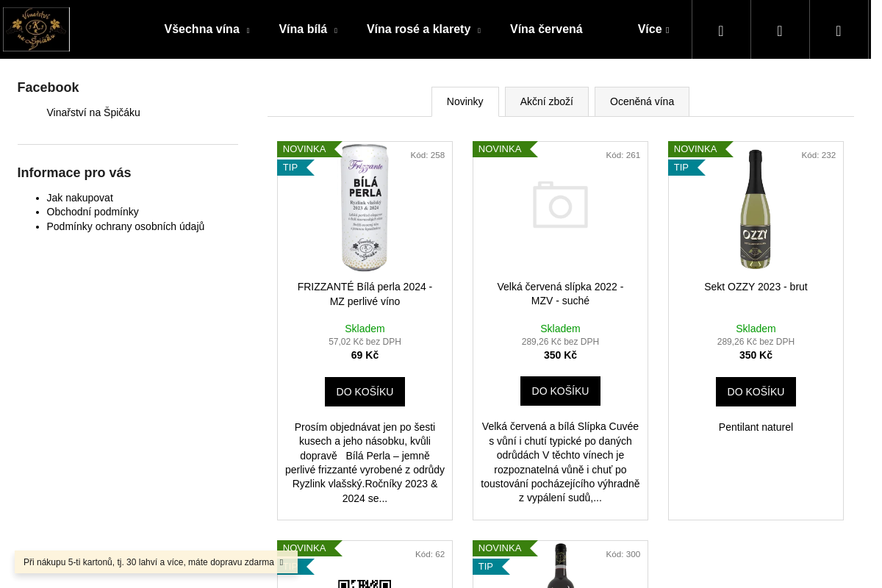Image resolution: width=882 pixels, height=588 pixels.
Task: Open the Vinařství na Špičáku logo homepage
Action: 36,29
